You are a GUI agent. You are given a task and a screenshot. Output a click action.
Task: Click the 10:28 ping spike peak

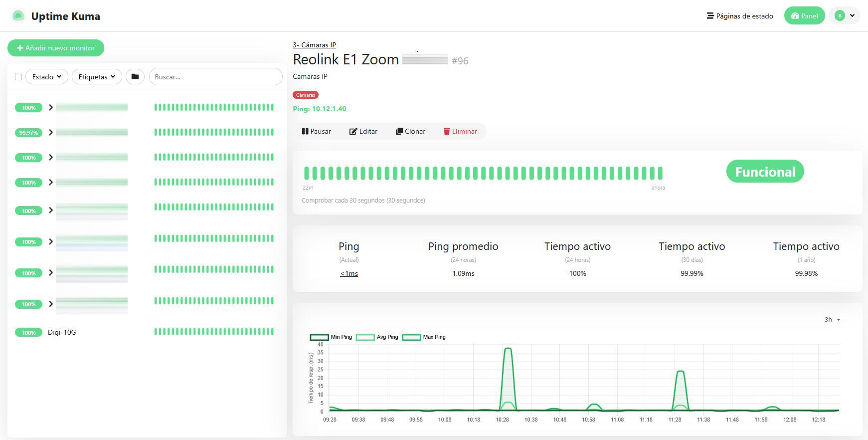tap(508, 349)
